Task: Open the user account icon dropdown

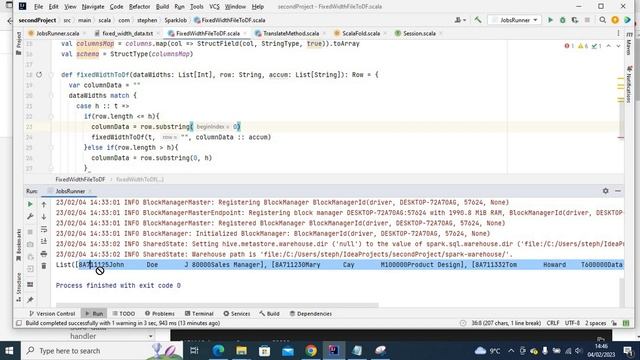Action: [x=460, y=20]
